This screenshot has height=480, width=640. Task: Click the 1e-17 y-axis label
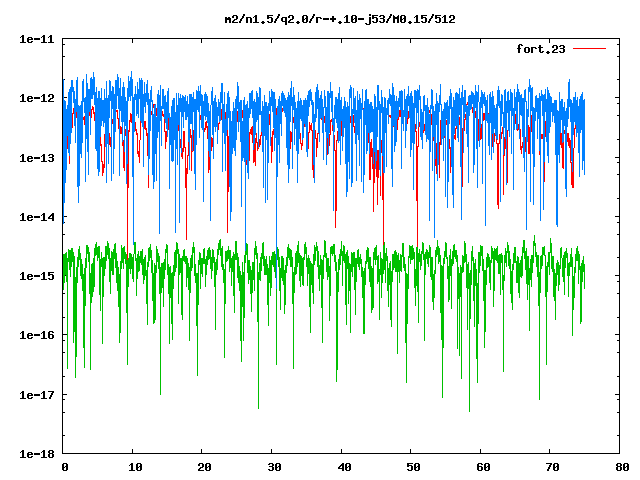click(x=37, y=395)
